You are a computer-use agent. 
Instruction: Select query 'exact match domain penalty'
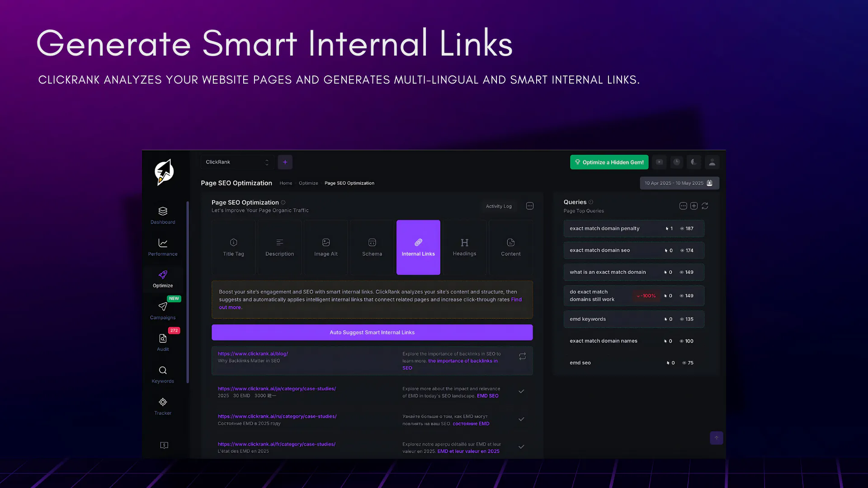tap(634, 229)
